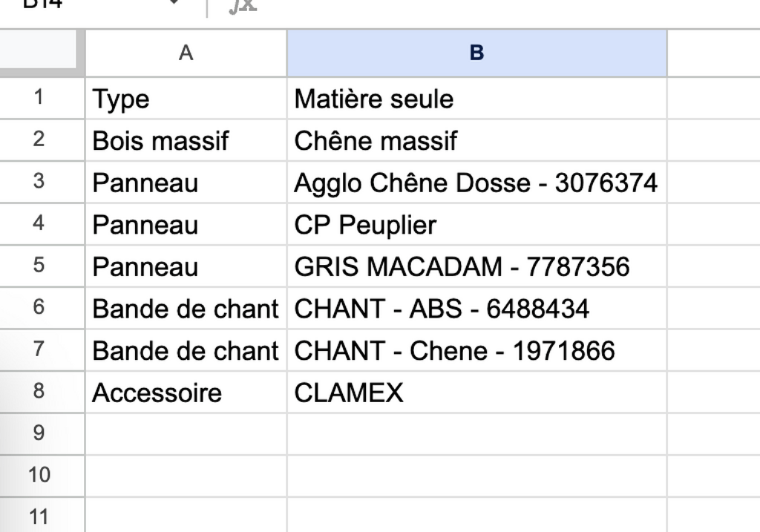Select the 'CLAMEX' cell

[x=477, y=392]
